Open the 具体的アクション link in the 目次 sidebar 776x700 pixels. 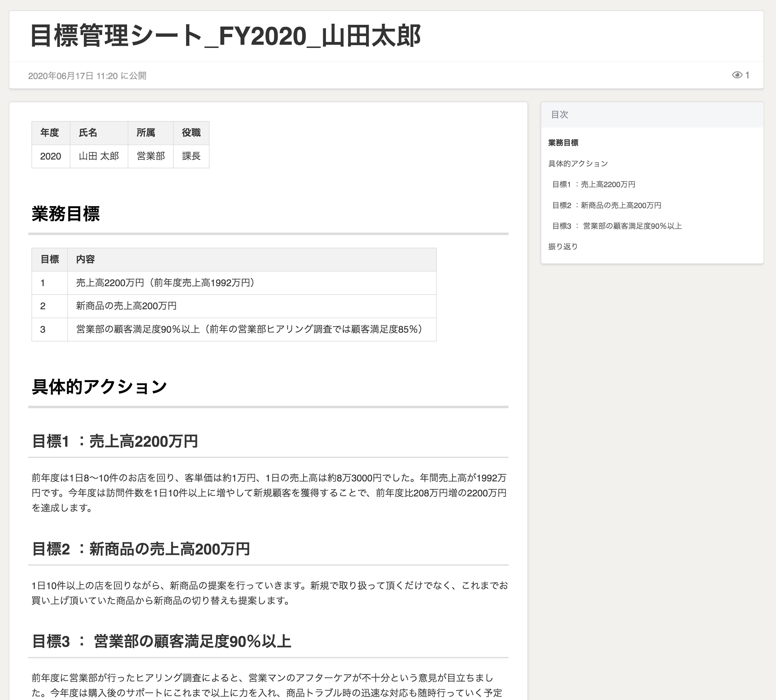(578, 163)
